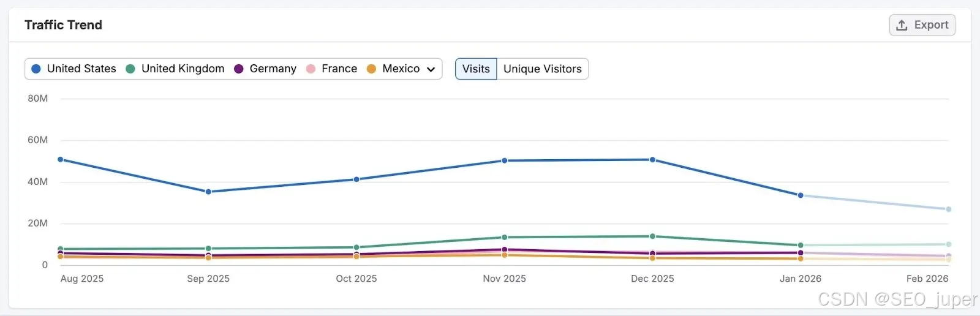Click the 0 axis label

tap(45, 265)
